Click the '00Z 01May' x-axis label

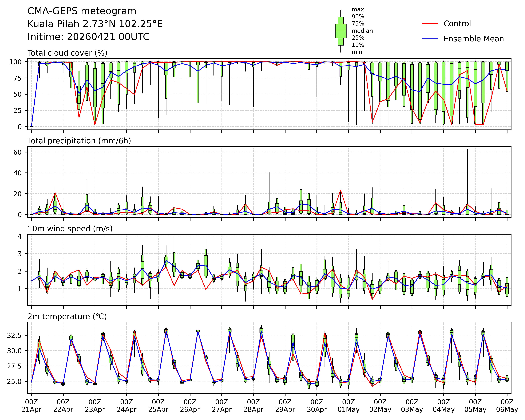[348, 405]
